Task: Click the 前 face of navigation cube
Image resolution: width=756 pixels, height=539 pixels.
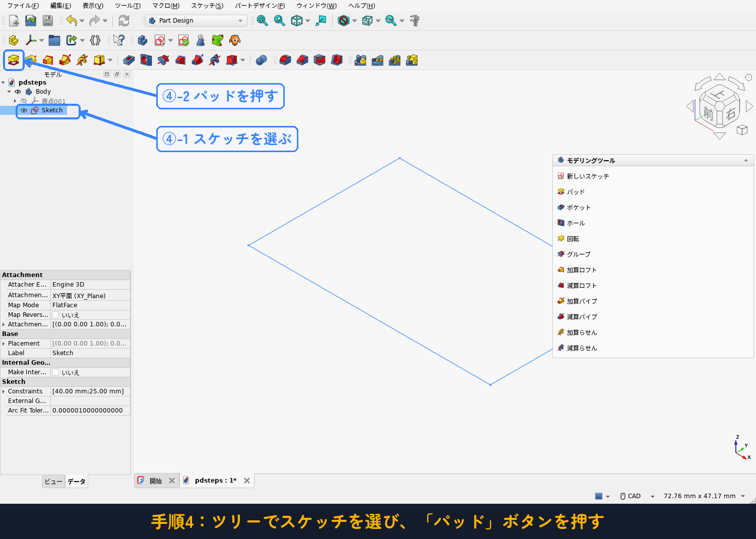Action: pos(709,114)
